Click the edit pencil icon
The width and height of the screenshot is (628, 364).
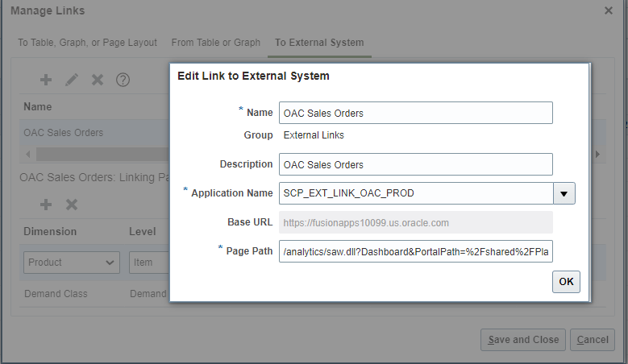72,80
